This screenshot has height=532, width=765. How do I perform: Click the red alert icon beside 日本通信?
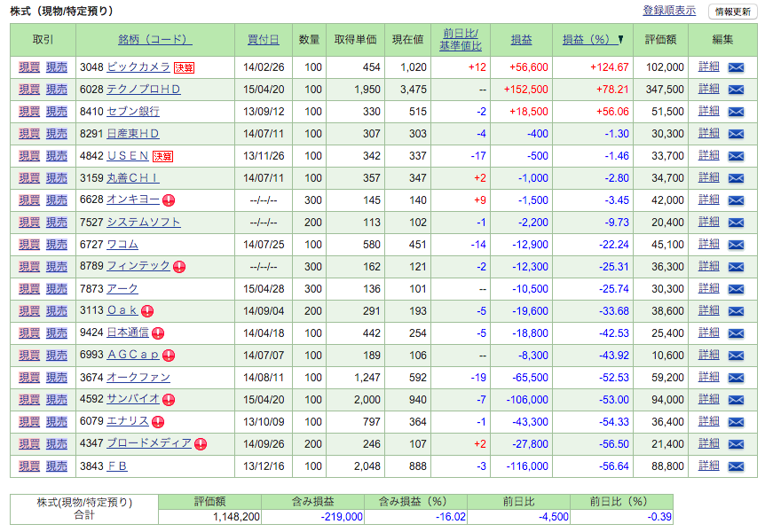pyautogui.click(x=158, y=333)
